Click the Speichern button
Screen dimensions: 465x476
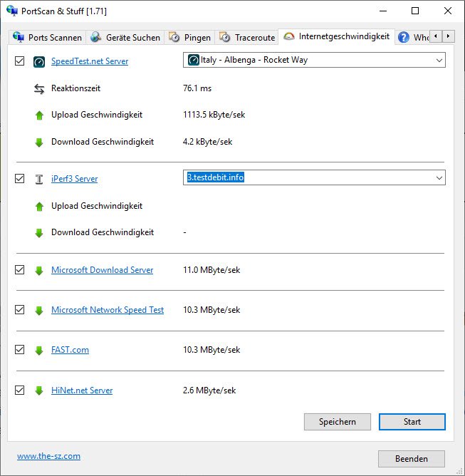[338, 422]
